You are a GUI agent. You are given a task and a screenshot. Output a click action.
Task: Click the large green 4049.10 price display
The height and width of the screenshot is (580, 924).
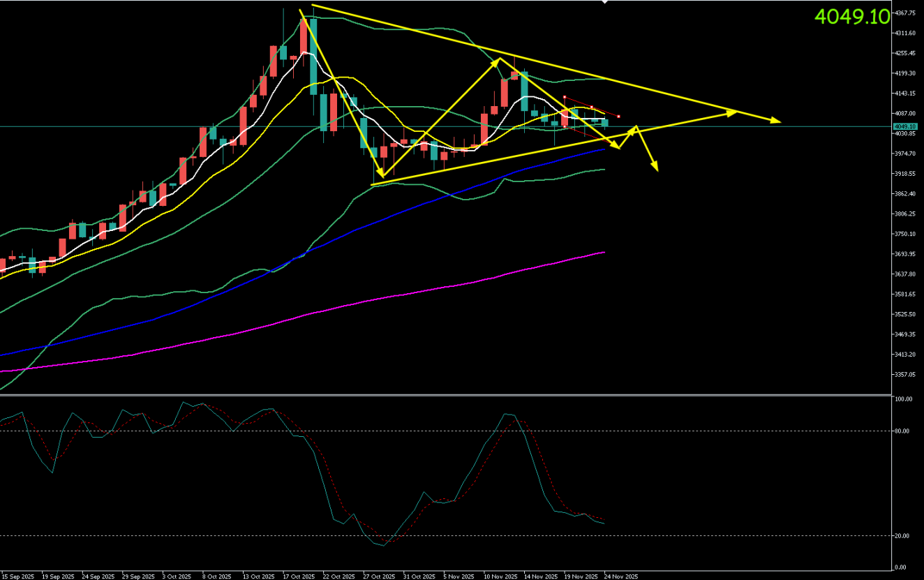[x=852, y=17]
